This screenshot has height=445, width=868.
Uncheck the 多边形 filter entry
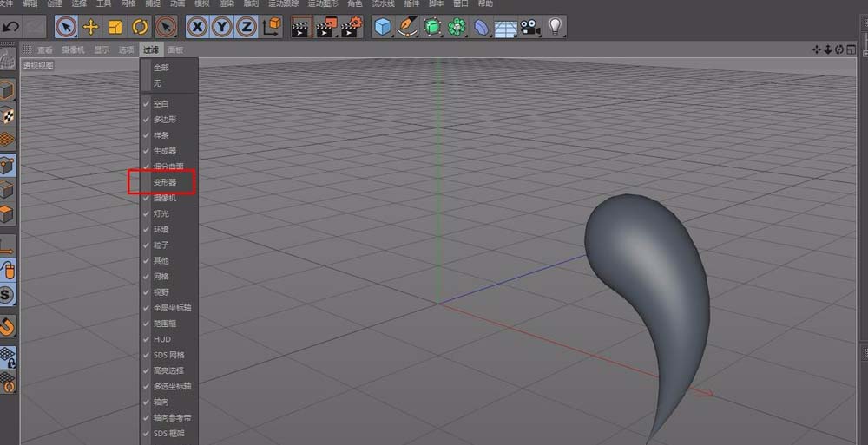coord(165,120)
